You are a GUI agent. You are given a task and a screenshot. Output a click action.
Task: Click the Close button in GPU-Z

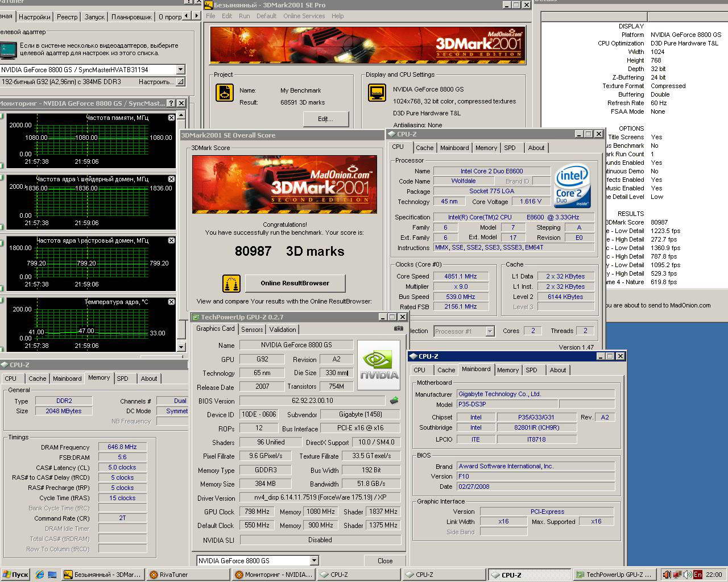click(385, 560)
